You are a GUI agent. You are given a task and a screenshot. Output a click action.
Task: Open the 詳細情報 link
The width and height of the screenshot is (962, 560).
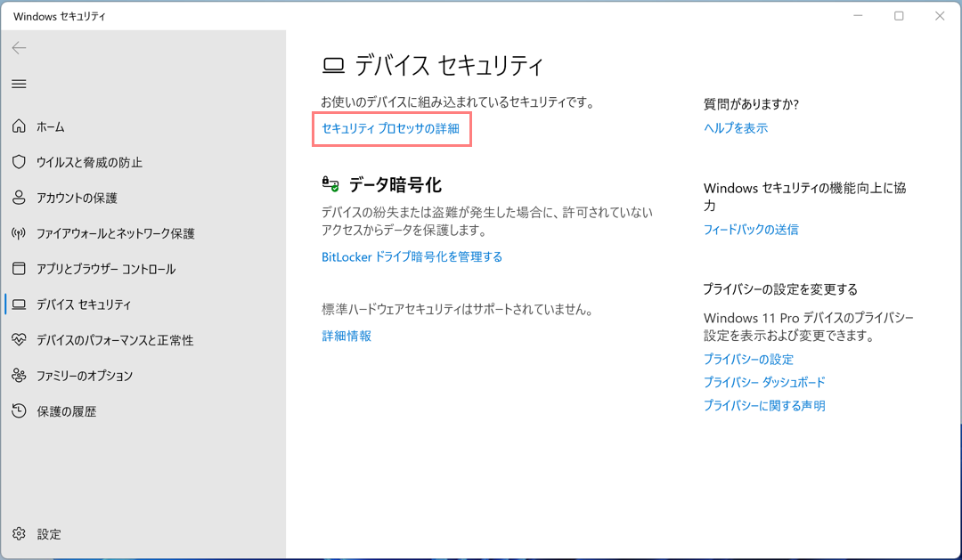(x=346, y=337)
